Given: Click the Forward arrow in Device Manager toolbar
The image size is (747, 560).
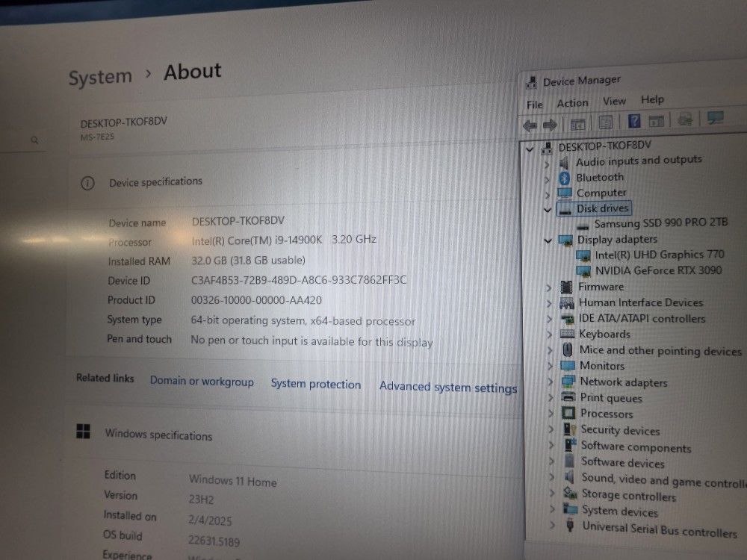Looking at the screenshot, I should (x=550, y=125).
